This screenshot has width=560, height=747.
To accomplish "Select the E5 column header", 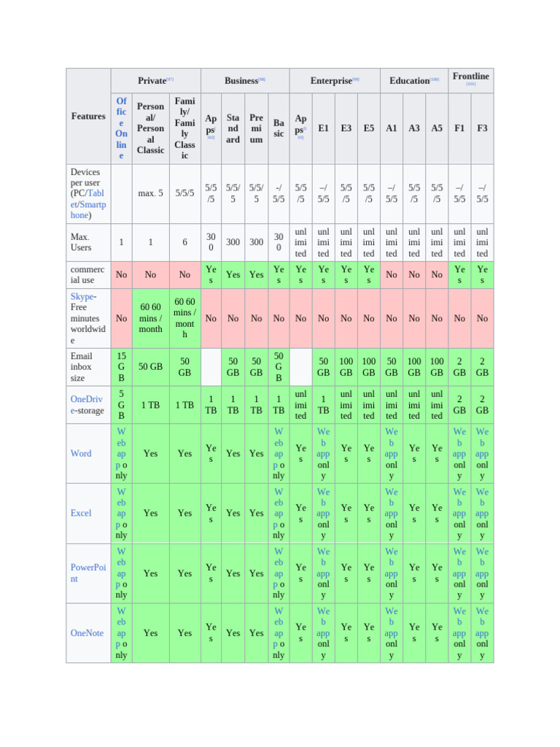I will click(x=369, y=128).
